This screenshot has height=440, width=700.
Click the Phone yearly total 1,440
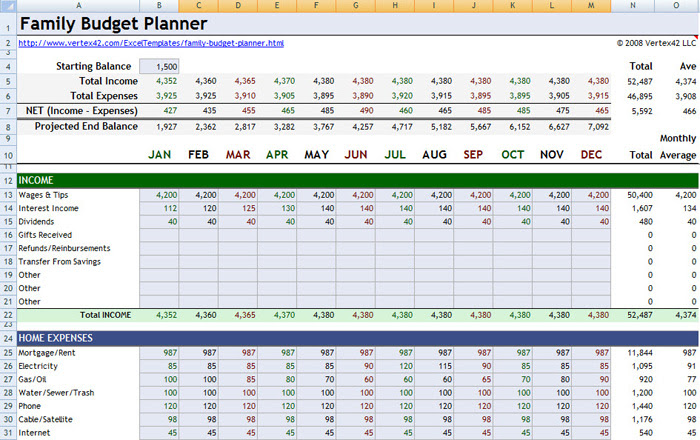(642, 407)
